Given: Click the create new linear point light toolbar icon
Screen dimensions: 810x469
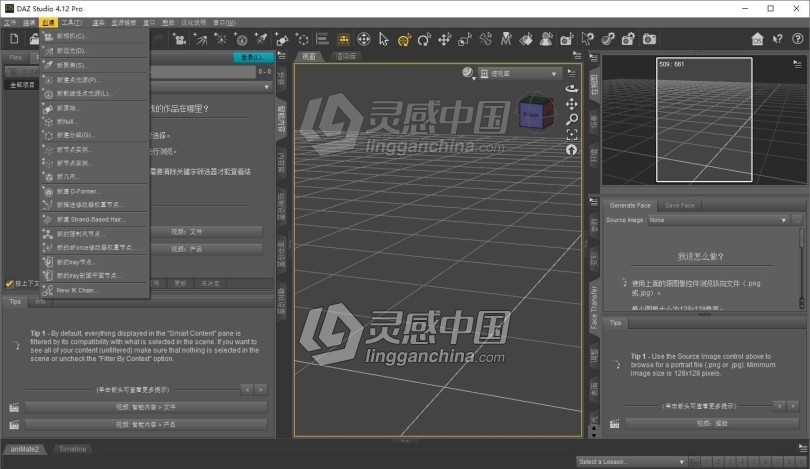Looking at the screenshot, I should (241, 39).
